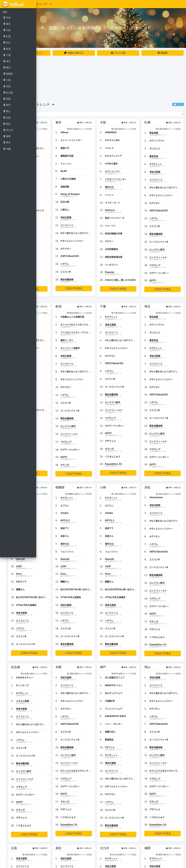Viewport: 186px width, 868px height.
Task: Open the 韓国版 page button
Action: click(x=162, y=53)
